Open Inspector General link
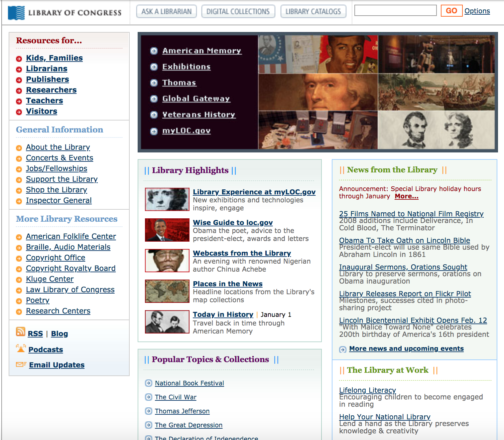The image size is (504, 440). (x=59, y=200)
